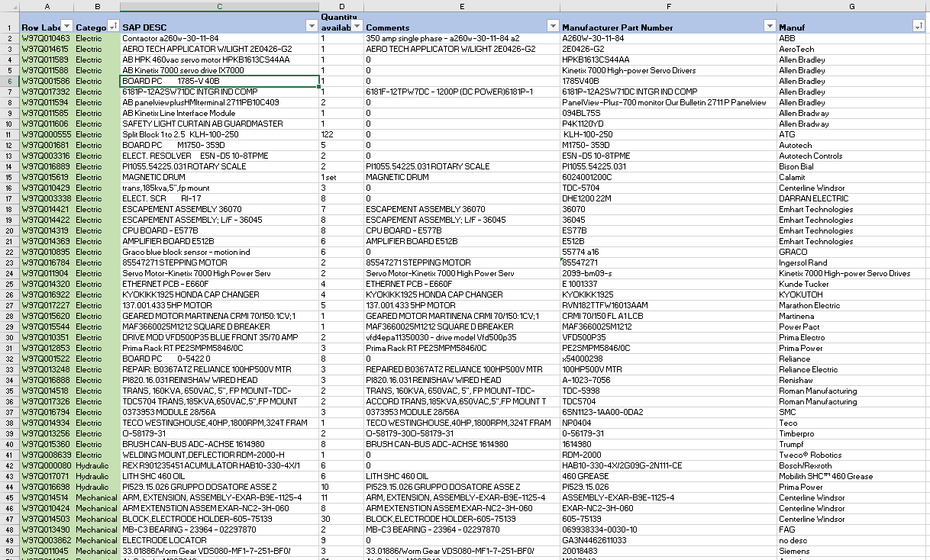Viewport: 930px width, 560px height.
Task: Click cell W97Q000555 in column A
Action: point(47,134)
